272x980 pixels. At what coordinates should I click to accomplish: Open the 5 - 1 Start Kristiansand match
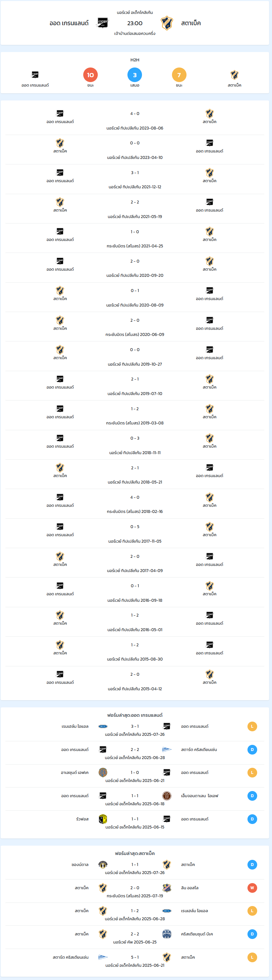click(x=135, y=961)
